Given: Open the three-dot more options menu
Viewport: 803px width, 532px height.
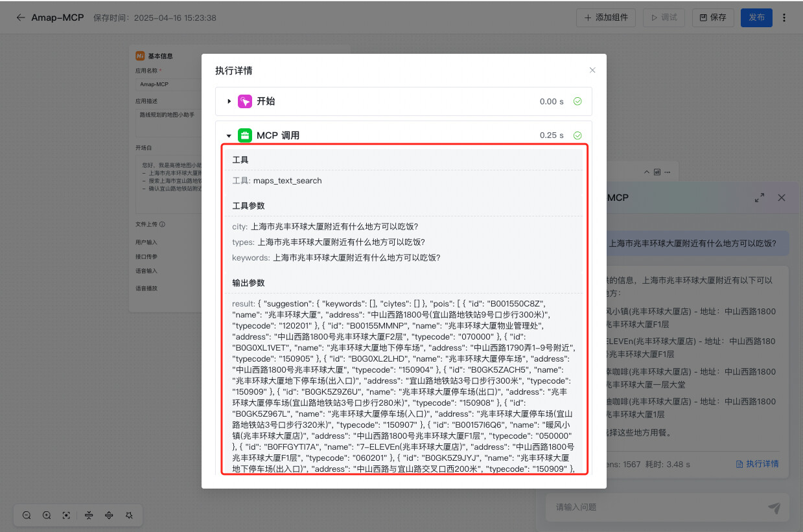Looking at the screenshot, I should 784,17.
